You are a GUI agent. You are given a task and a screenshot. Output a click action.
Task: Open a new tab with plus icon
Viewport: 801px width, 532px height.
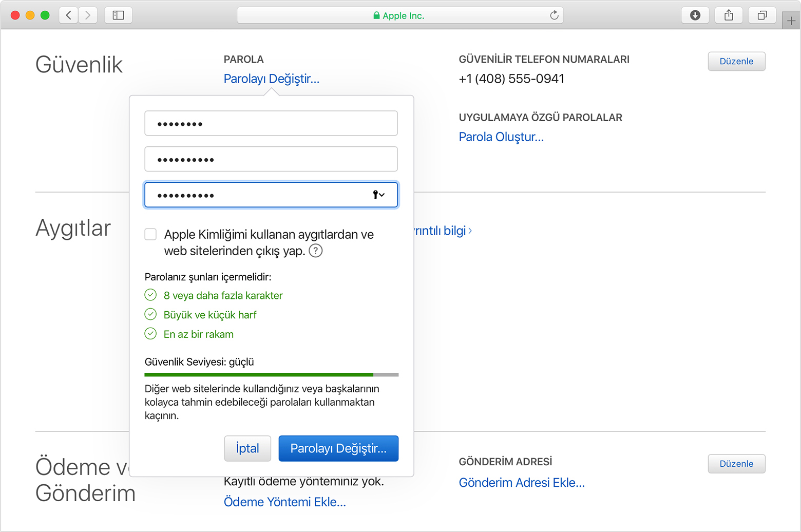791,21
